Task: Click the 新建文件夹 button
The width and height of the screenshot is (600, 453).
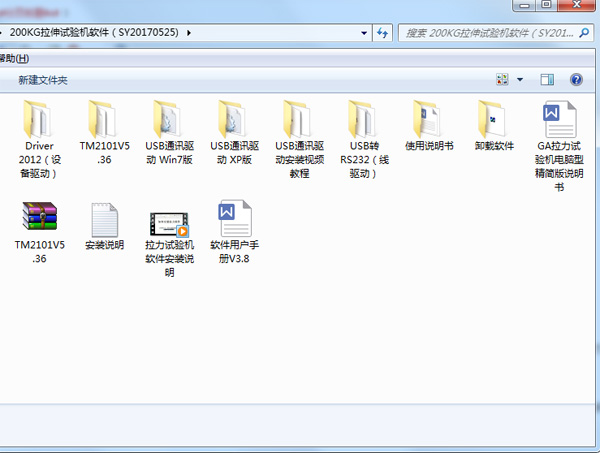Action: coord(42,80)
